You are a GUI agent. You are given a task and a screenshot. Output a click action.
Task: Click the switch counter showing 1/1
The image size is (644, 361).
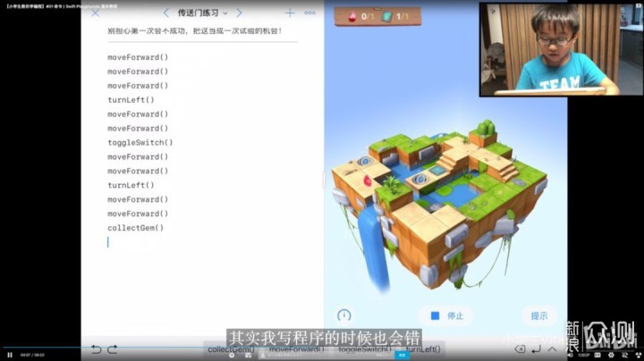[x=399, y=16]
